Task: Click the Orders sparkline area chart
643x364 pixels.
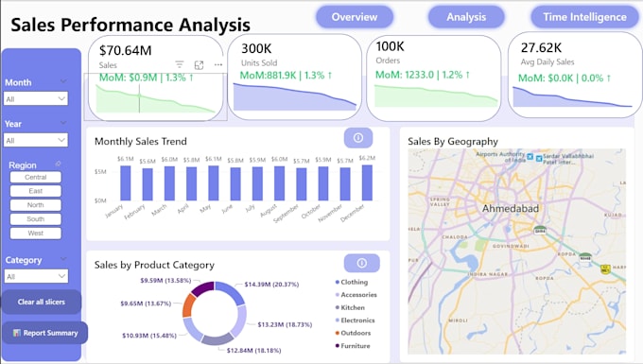Action: pos(436,95)
